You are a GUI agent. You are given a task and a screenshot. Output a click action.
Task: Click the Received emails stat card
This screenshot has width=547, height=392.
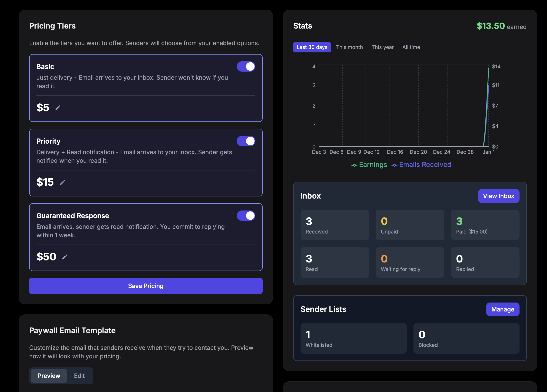click(x=334, y=225)
